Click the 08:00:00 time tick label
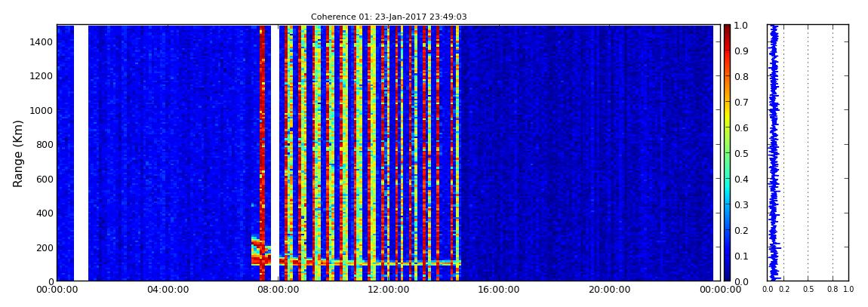This screenshot has width=868, height=307. [277, 290]
